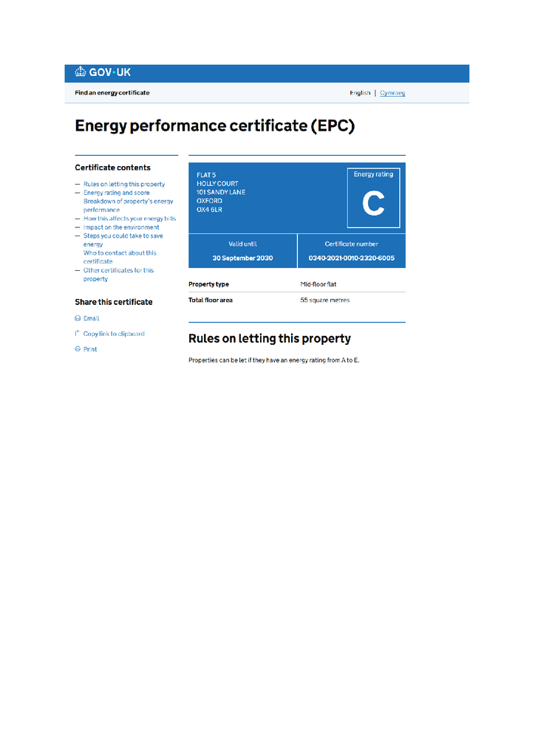The image size is (535, 756).
Task: Select certificate number 0340-2021-0010-2320-6005
Action: pos(352,258)
